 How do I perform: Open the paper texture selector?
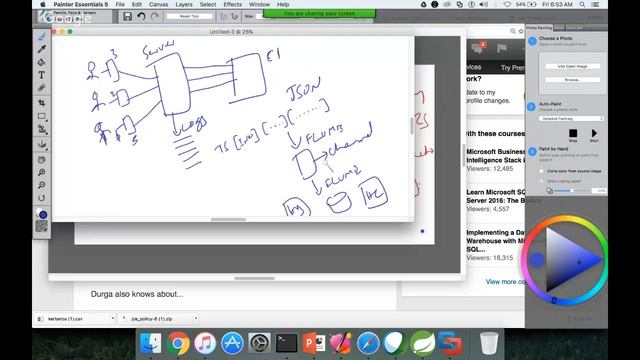coord(42,226)
